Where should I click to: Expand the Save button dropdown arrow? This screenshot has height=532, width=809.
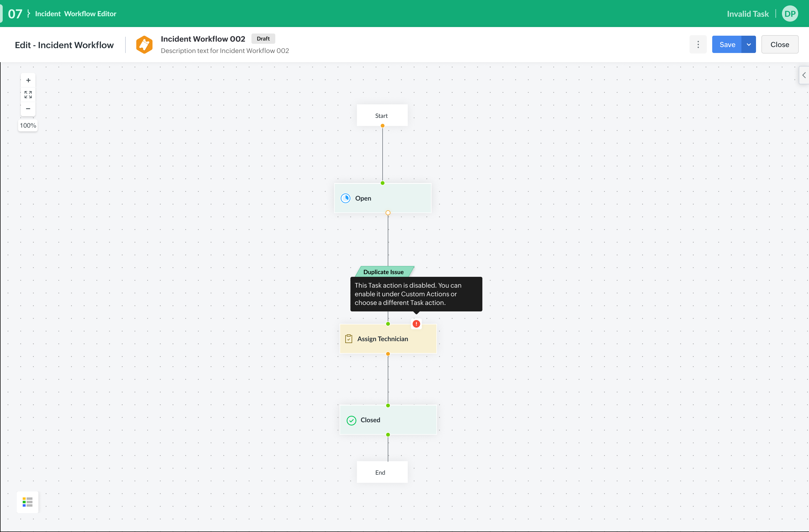[748, 45]
